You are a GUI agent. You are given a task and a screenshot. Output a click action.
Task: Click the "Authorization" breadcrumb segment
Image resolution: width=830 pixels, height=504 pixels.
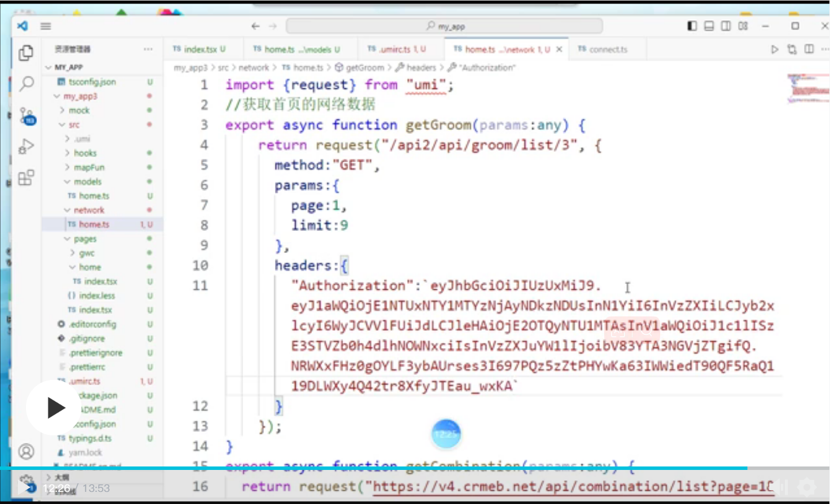(x=487, y=68)
